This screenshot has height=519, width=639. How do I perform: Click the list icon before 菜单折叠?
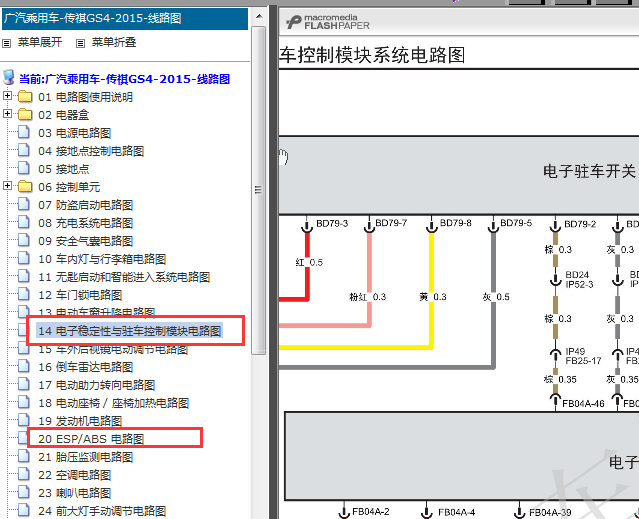(81, 43)
